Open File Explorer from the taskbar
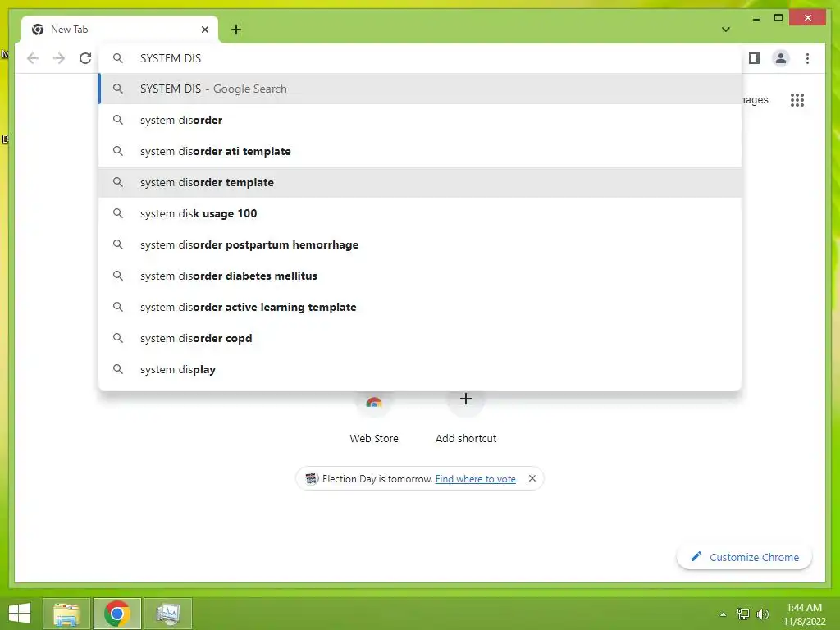This screenshot has width=840, height=630. [66, 614]
